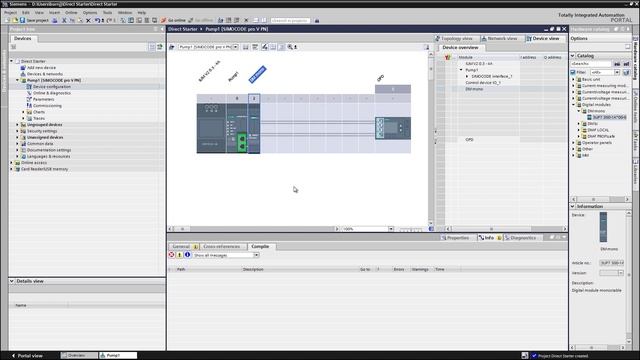Image resolution: width=640 pixels, height=360 pixels.
Task: Open the device selector dropdown Pump1
Action: 236,47
